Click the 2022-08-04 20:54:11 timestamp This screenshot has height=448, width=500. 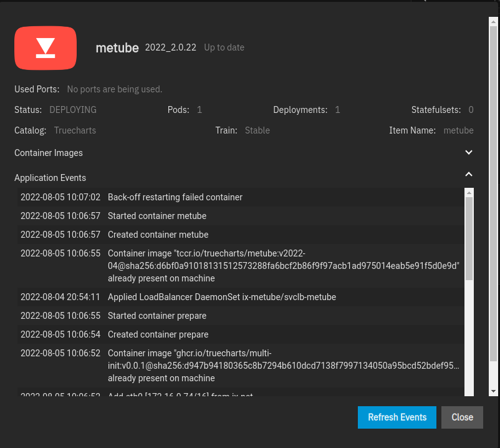[x=60, y=297]
